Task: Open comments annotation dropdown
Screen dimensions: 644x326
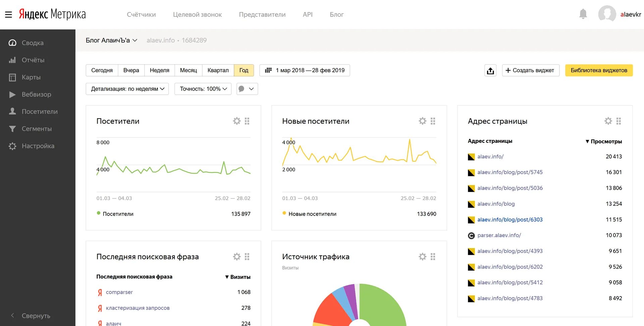Action: 247,89
